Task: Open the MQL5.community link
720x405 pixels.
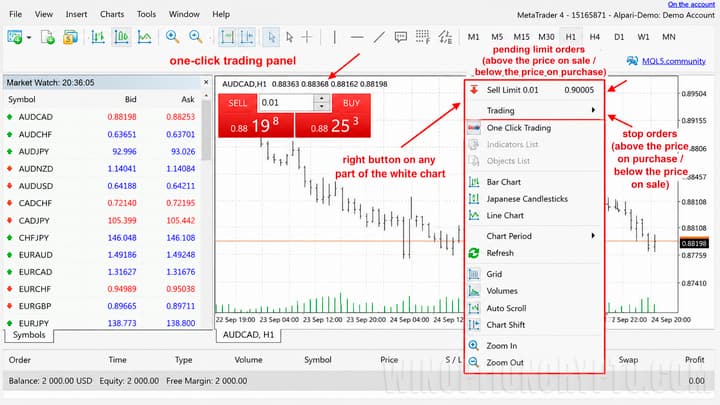Action: pos(674,61)
